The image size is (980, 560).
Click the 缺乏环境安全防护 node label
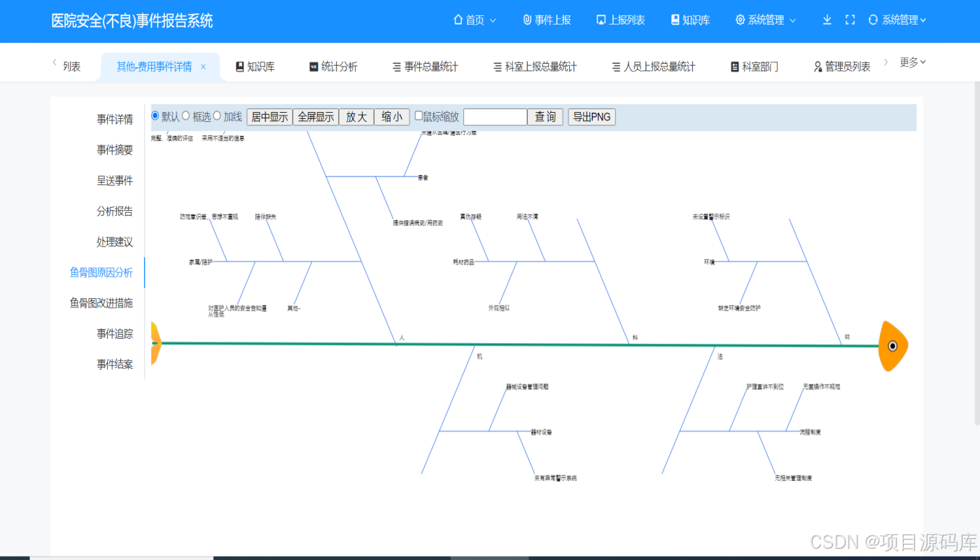pos(739,307)
